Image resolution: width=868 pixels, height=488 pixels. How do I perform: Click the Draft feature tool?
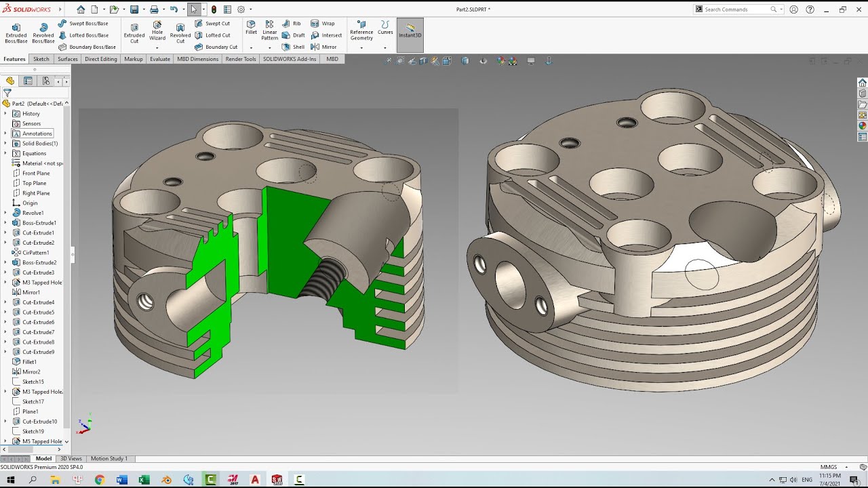294,35
